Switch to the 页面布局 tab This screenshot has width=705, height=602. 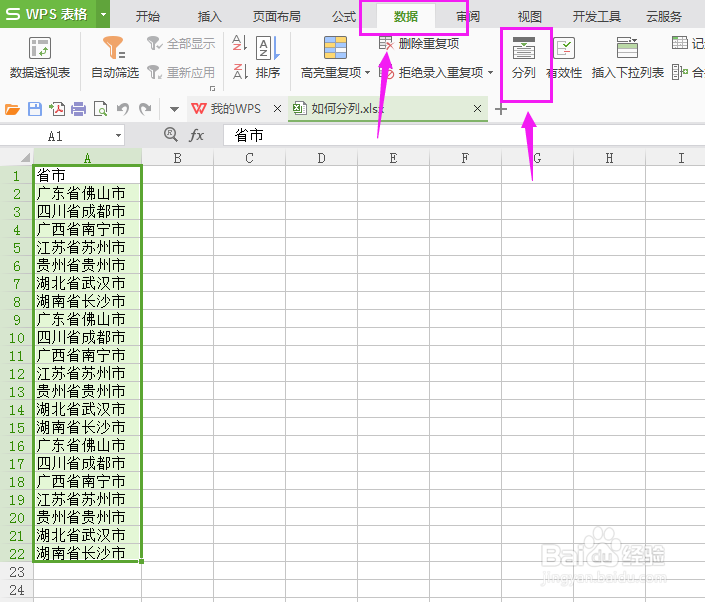point(277,17)
